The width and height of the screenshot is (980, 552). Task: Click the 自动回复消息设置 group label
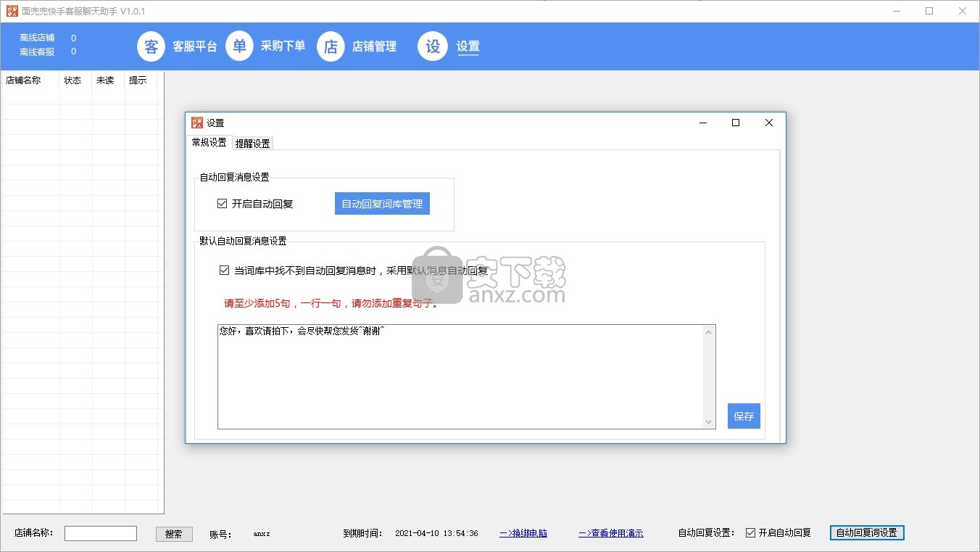click(235, 177)
